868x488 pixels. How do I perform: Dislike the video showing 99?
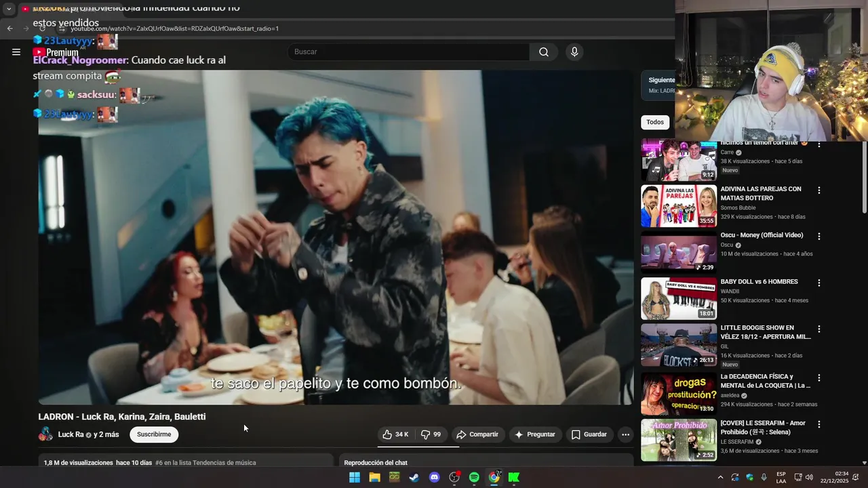pos(431,434)
